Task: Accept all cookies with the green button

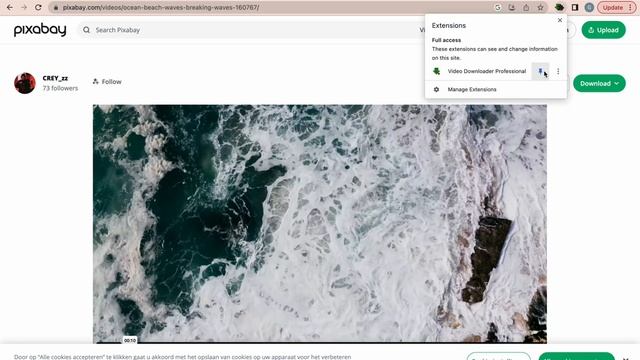Action: (576, 357)
